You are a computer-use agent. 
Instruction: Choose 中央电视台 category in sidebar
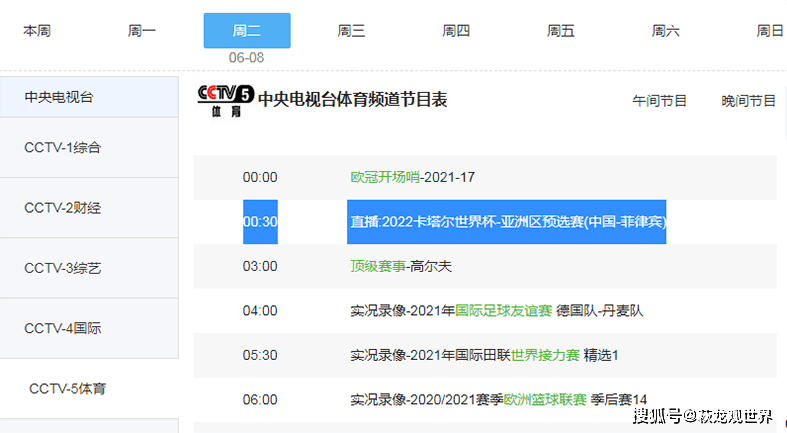pyautogui.click(x=59, y=97)
